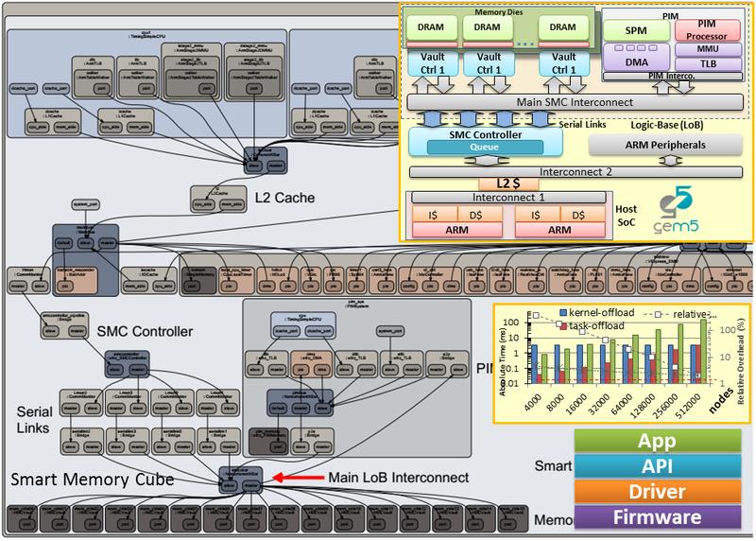Click the 16000 x-axis label
This screenshot has width=756, height=541.
tap(576, 404)
